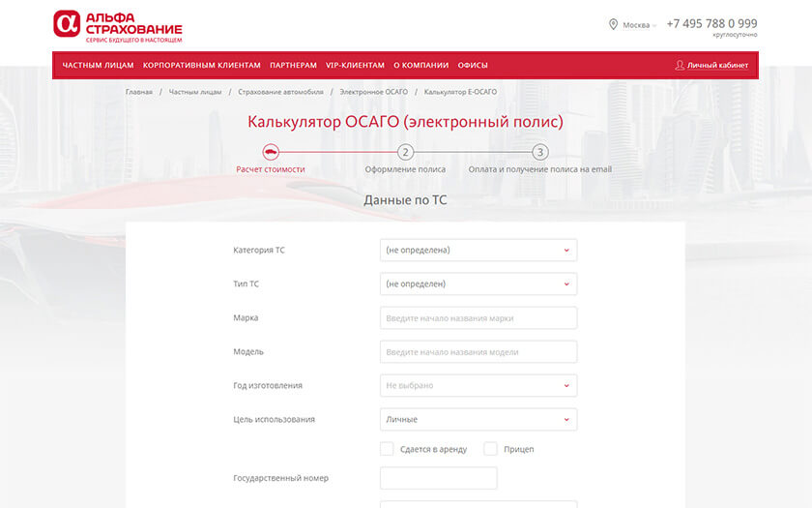Toggle the Сдается в аренду checkbox
Viewport: 812px width, 508px height.
387,449
